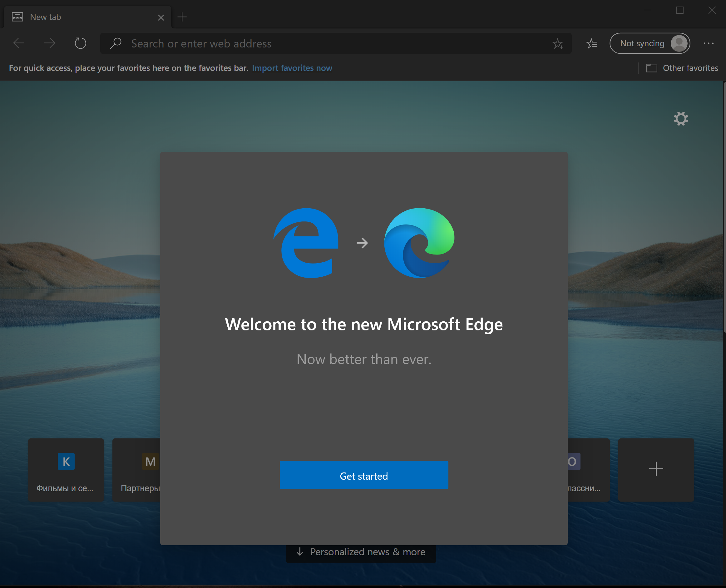This screenshot has width=726, height=588.
Task: Click the browser forward navigation arrow
Action: [50, 43]
